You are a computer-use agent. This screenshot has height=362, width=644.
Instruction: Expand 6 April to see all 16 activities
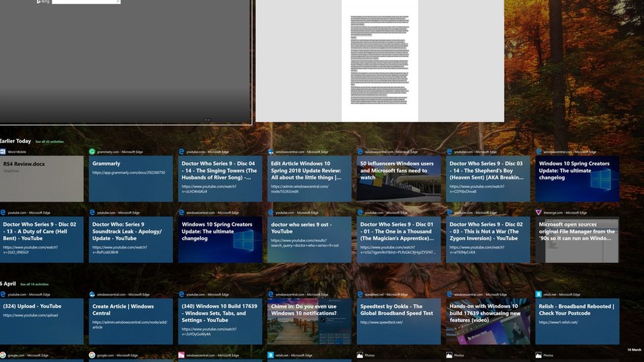click(x=34, y=284)
